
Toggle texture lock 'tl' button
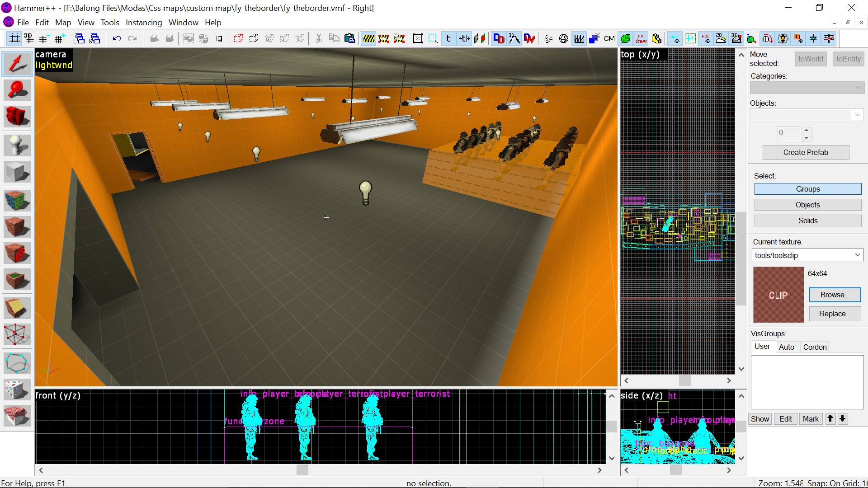tap(448, 39)
